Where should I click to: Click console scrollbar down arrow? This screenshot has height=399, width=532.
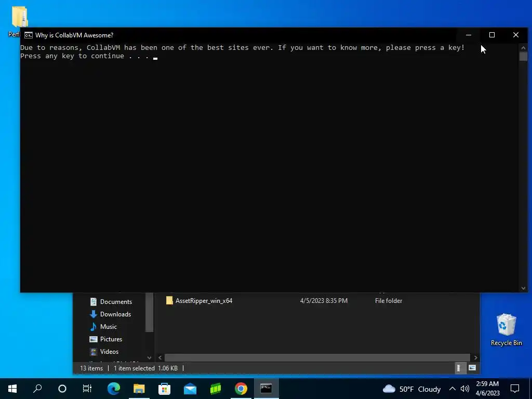coord(523,288)
